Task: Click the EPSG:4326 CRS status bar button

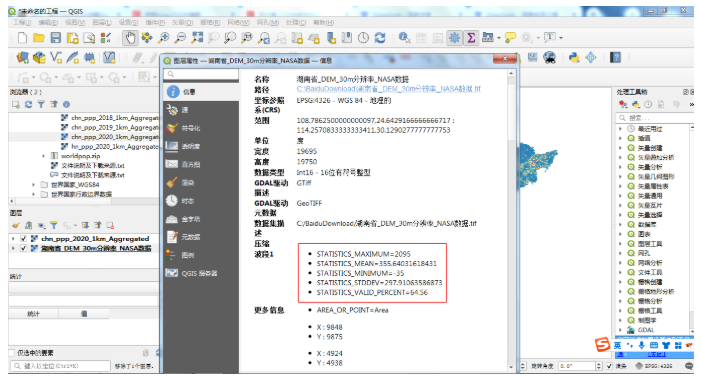Action: click(654, 366)
